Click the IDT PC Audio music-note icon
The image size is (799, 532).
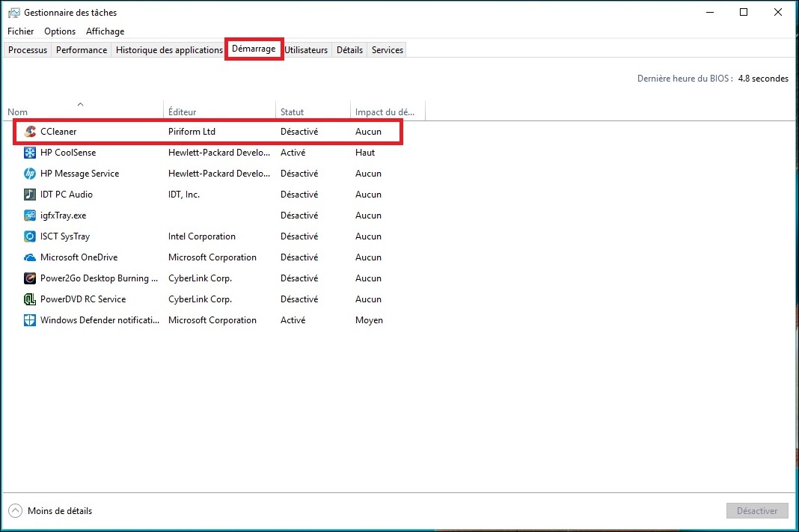click(30, 194)
